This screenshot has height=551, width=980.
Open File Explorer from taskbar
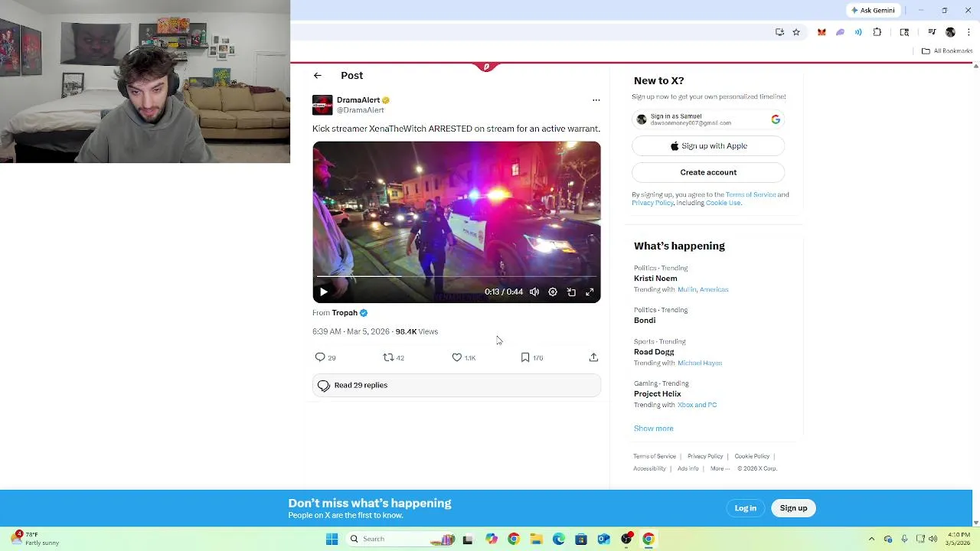pyautogui.click(x=536, y=539)
